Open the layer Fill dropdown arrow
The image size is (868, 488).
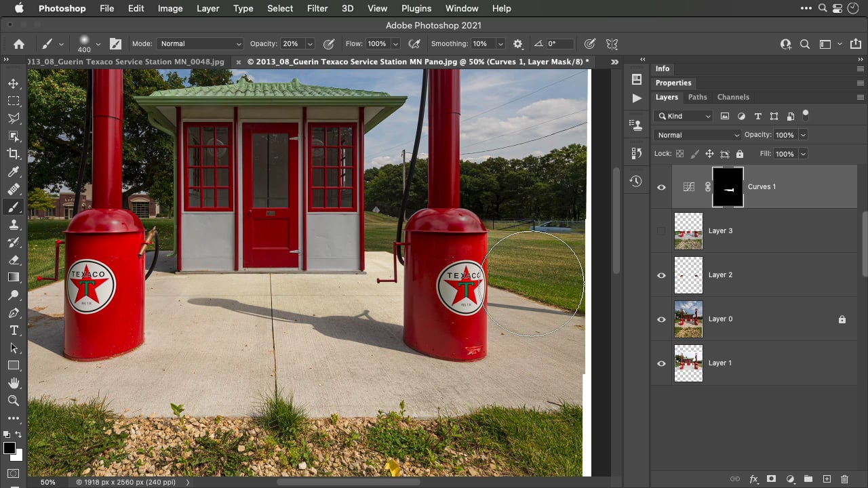[x=803, y=154]
